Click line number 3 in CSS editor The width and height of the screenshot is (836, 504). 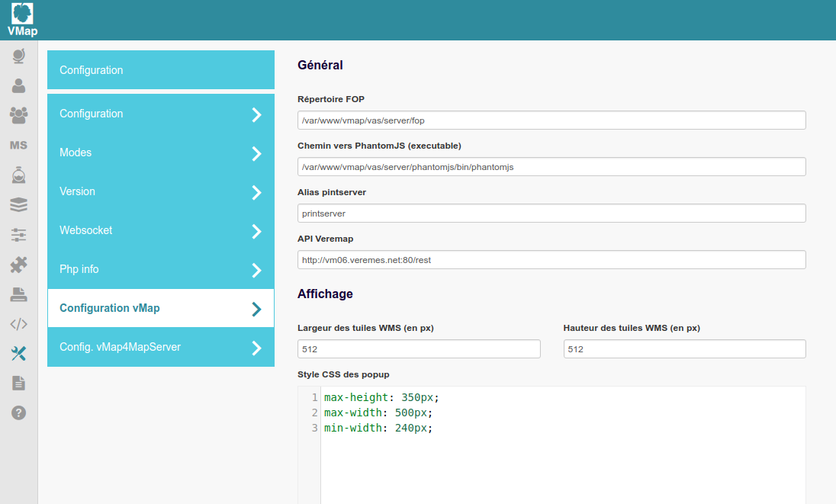[x=314, y=428]
